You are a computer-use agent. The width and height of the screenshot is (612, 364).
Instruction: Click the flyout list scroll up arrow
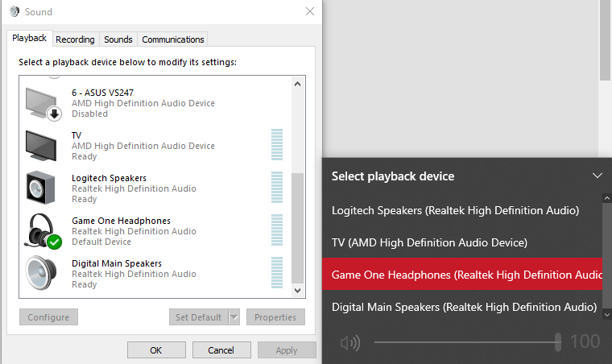coord(607,199)
